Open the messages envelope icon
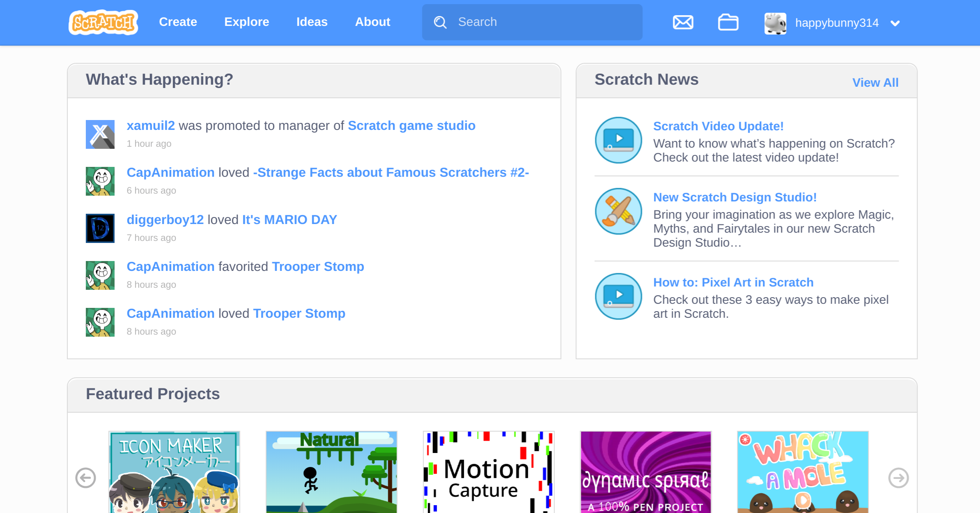The height and width of the screenshot is (513, 980). coord(683,22)
